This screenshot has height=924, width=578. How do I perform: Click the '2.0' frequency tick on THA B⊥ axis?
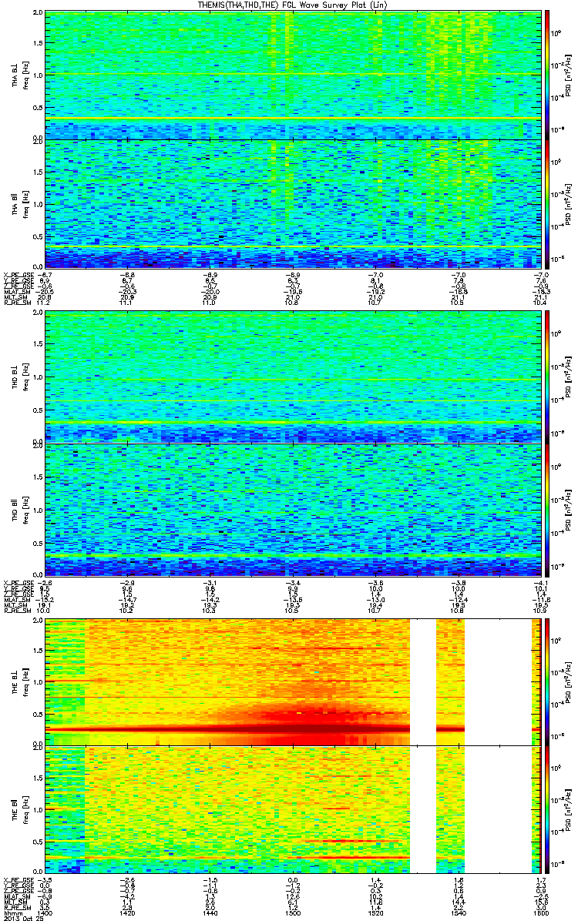[38, 14]
